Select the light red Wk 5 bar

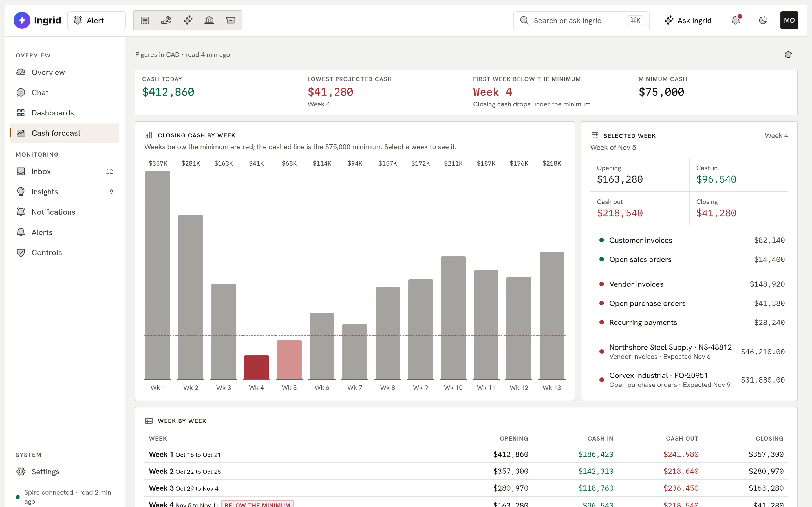[289, 360]
